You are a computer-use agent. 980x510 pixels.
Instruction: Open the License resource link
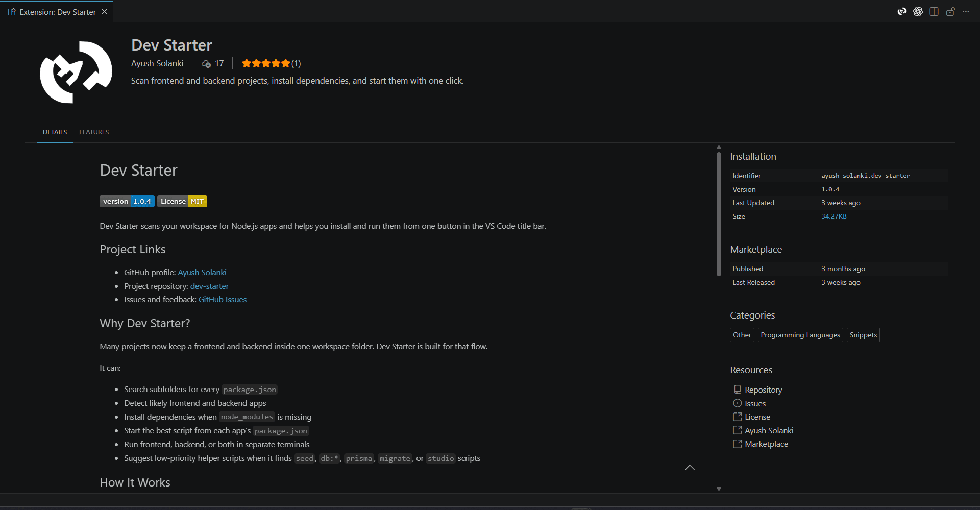[757, 417]
